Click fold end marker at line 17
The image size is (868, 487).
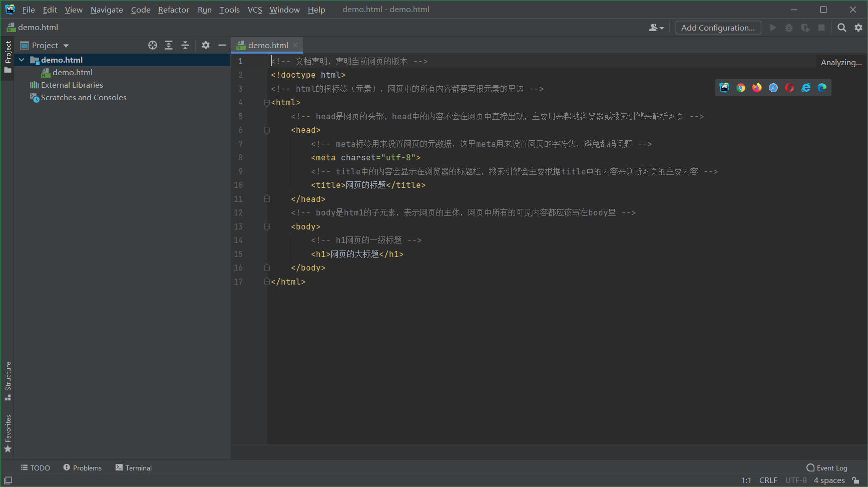click(267, 282)
